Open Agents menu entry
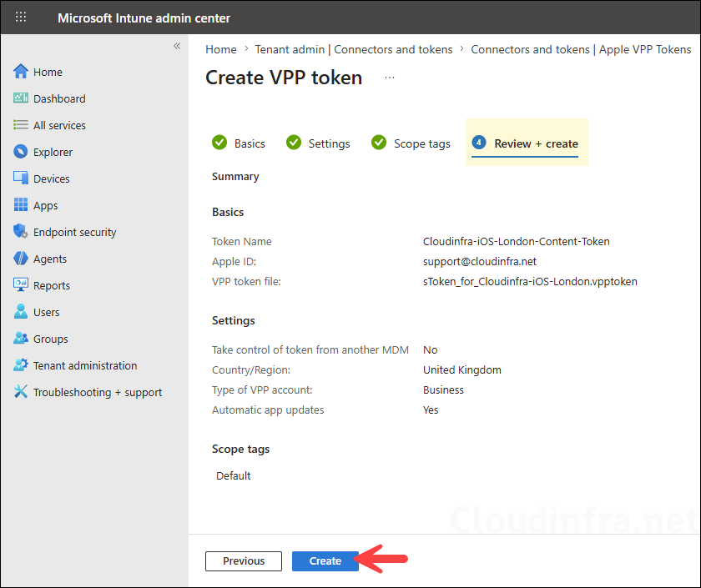Viewport: 701px width, 588px height. (x=50, y=259)
